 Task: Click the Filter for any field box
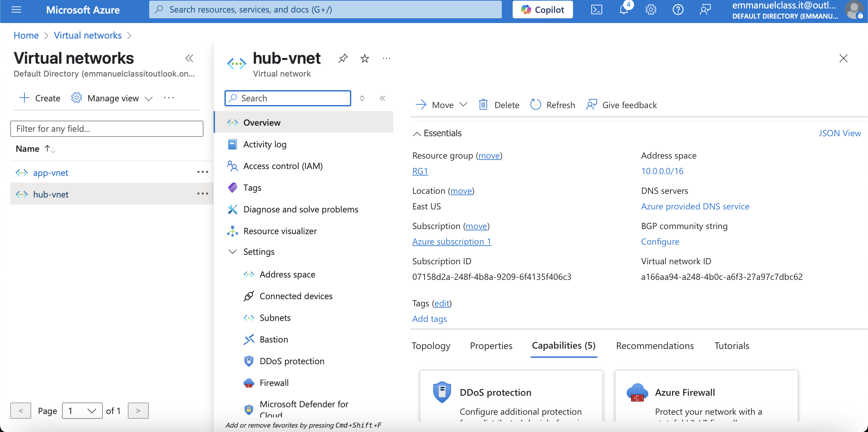pos(107,129)
